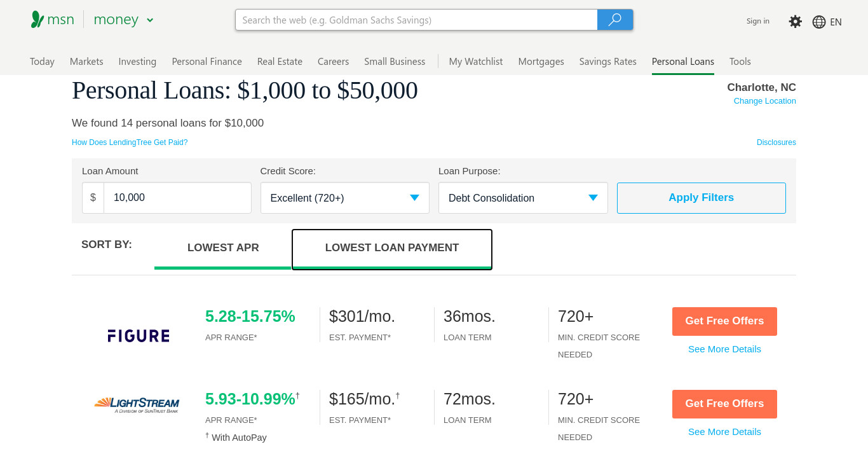868x463 pixels.
Task: Sort results by Lowest Loan Payment
Action: click(x=392, y=248)
